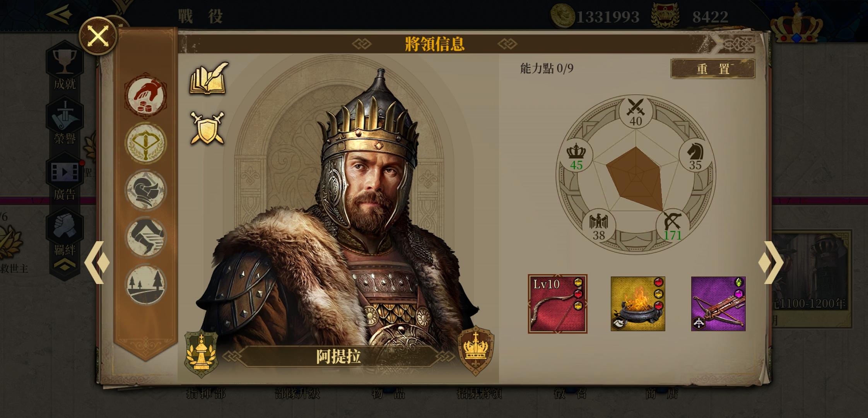Select the forest trees terrain skill icon
868x418 pixels.
point(146,284)
